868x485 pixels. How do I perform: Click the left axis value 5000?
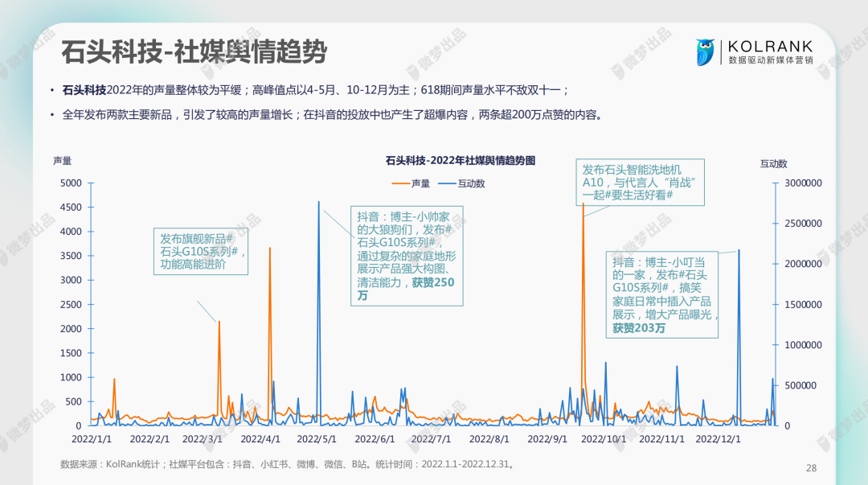coord(71,183)
